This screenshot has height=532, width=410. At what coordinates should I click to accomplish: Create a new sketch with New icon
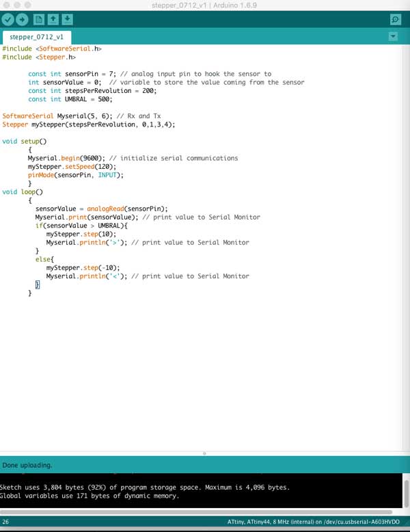point(39,19)
